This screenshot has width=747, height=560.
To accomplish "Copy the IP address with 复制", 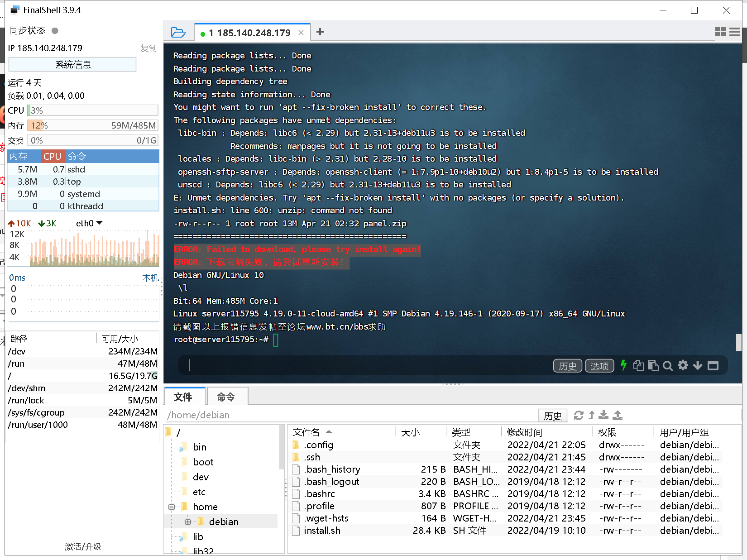I will point(148,48).
